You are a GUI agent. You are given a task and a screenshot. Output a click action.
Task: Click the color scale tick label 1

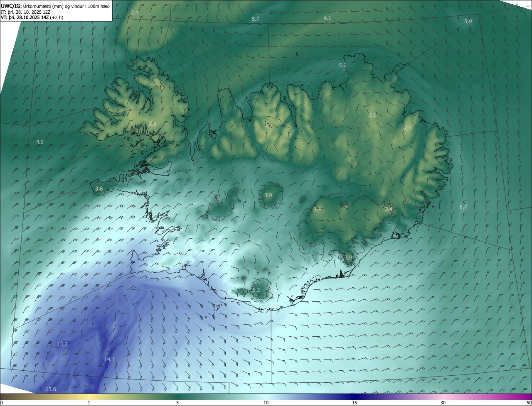click(x=89, y=403)
